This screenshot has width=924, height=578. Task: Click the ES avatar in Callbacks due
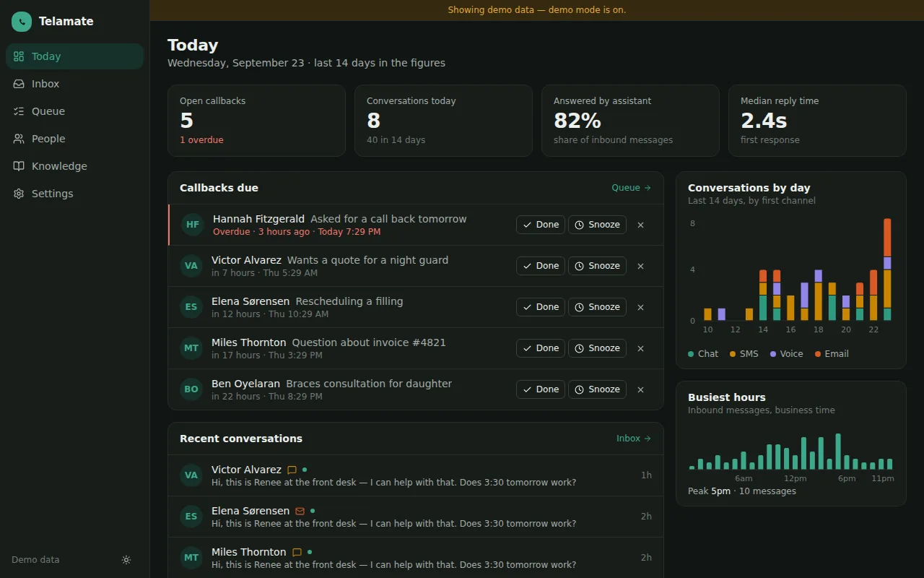pos(191,307)
